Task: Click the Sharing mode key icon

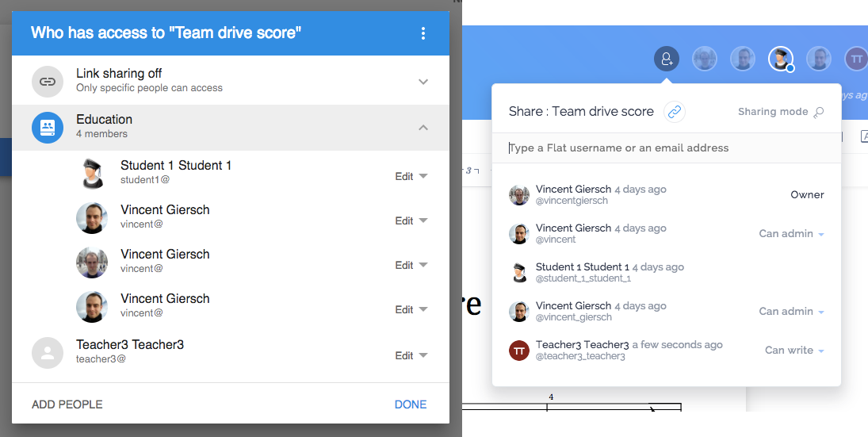Action: click(818, 113)
